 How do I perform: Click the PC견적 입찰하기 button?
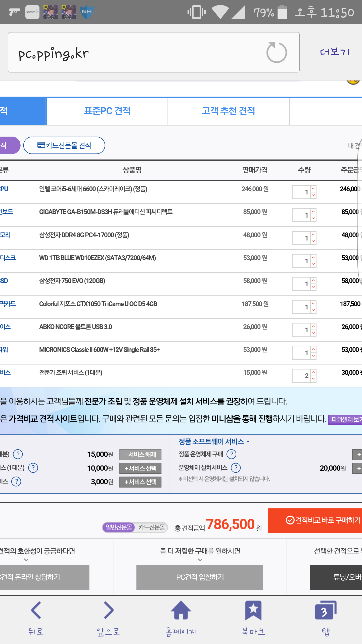point(200,577)
